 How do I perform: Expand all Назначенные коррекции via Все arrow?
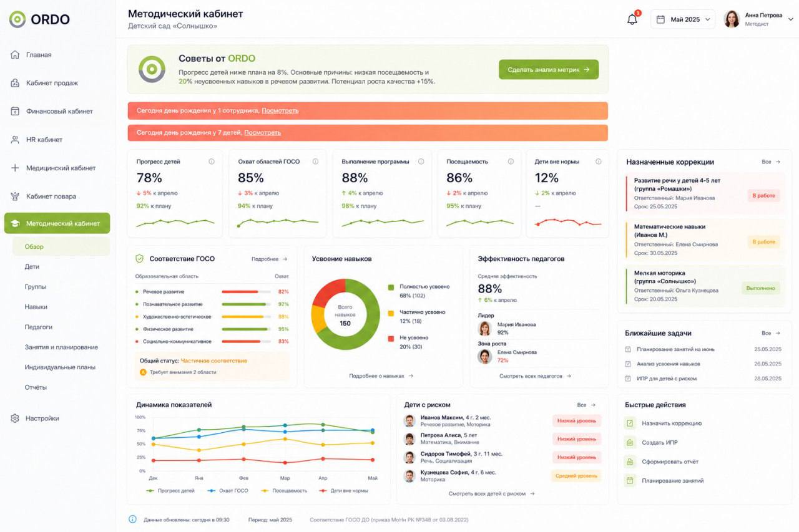tap(771, 162)
